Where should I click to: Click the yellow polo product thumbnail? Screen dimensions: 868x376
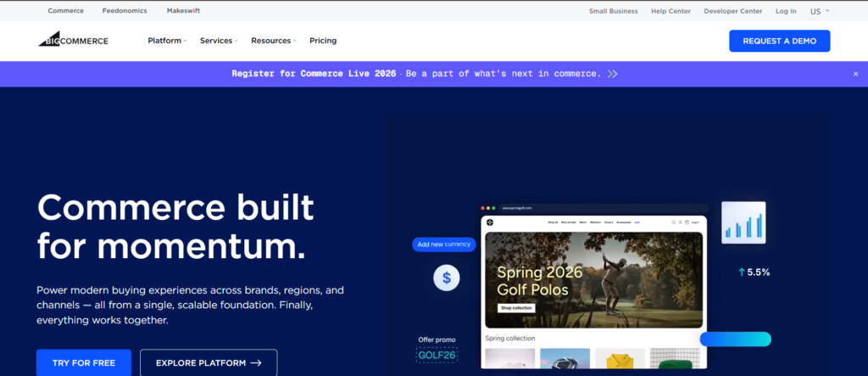[x=620, y=359]
